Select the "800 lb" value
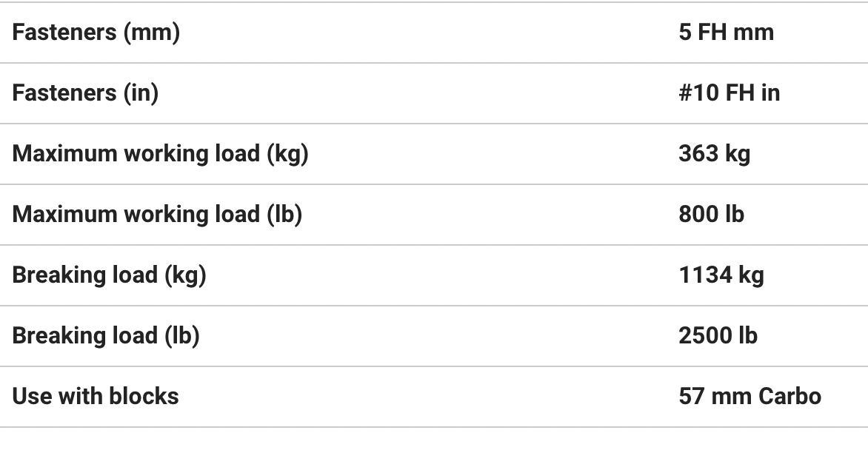The image size is (868, 450). (x=711, y=215)
